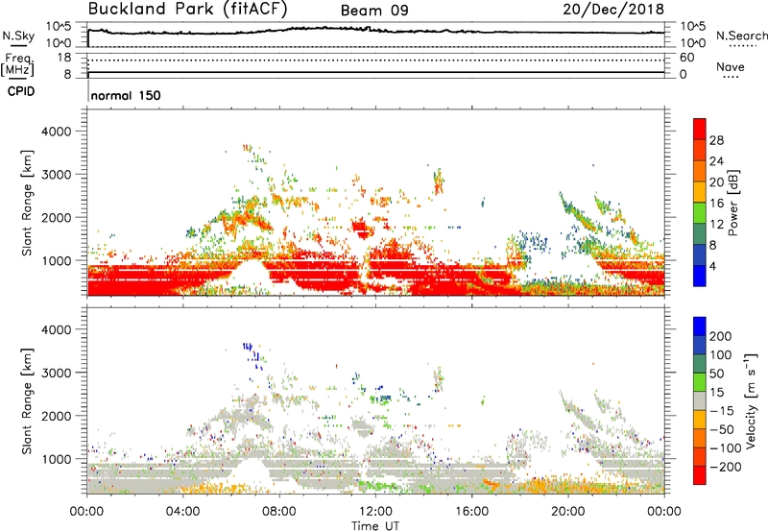
Task: Click the 1000 km tick on velocity panel
Action: 56,459
